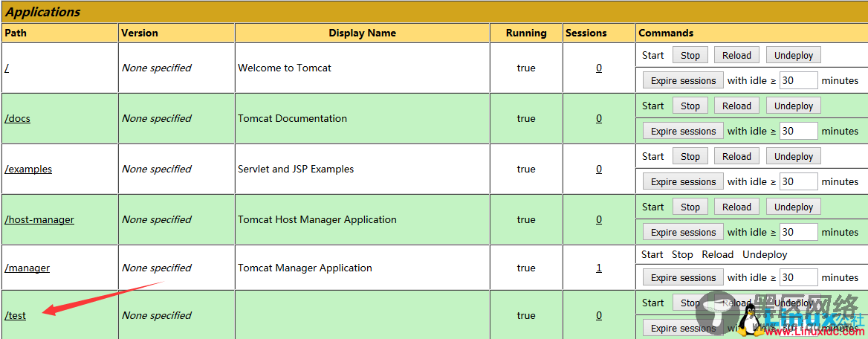Click the "Running" column header

526,33
